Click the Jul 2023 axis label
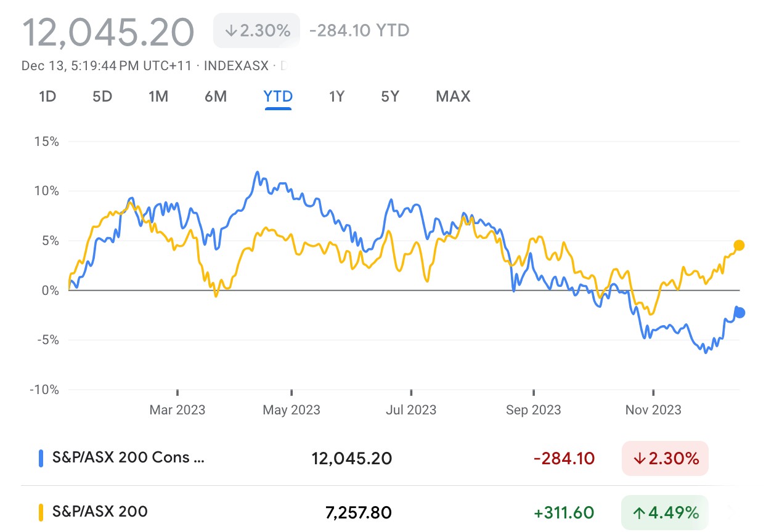Image resolution: width=774 pixels, height=532 pixels. (x=411, y=409)
